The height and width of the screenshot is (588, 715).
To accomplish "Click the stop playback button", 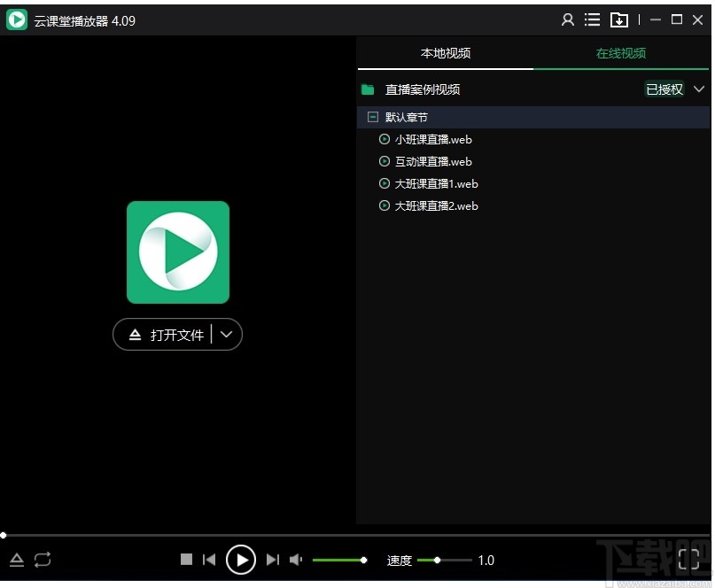I will pos(186,560).
